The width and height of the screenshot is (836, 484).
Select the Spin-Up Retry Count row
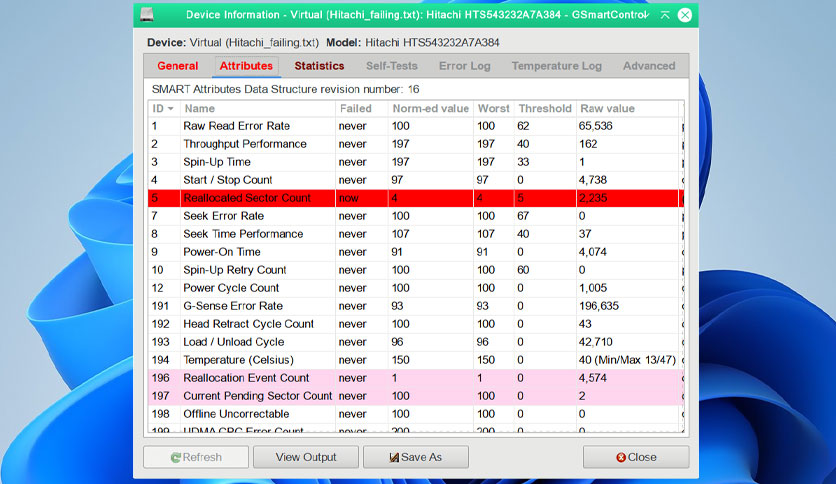416,270
